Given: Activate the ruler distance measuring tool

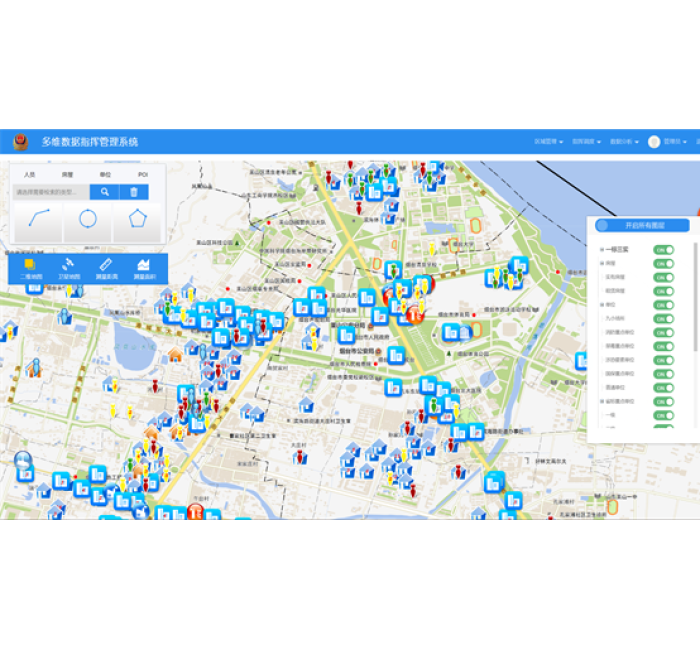Looking at the screenshot, I should pyautogui.click(x=106, y=267).
